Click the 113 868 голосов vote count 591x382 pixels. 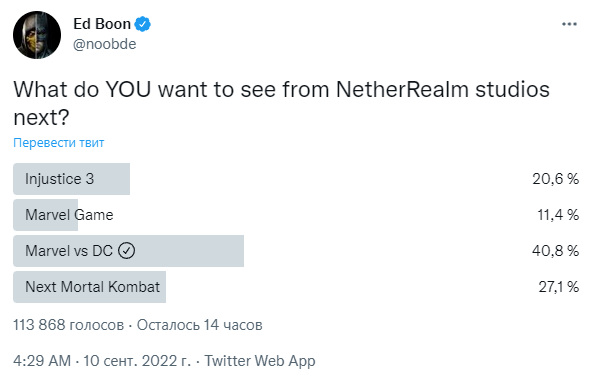click(x=69, y=325)
